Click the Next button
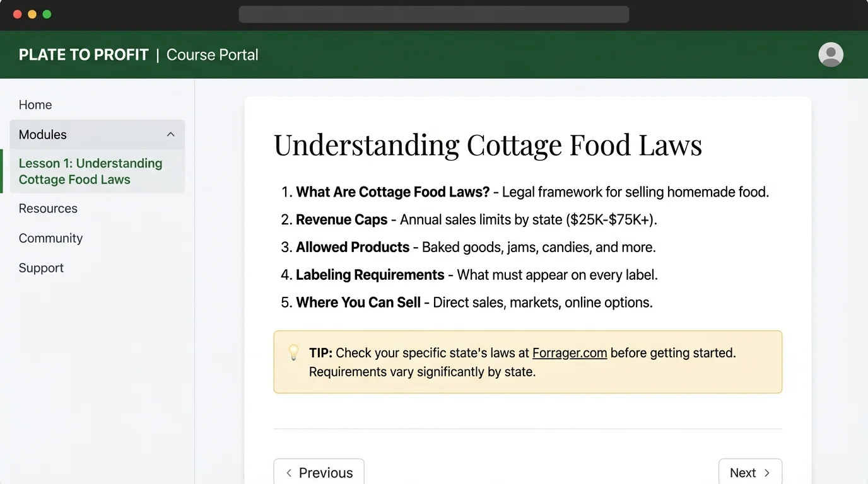Viewport: 868px width, 484px height. point(751,472)
